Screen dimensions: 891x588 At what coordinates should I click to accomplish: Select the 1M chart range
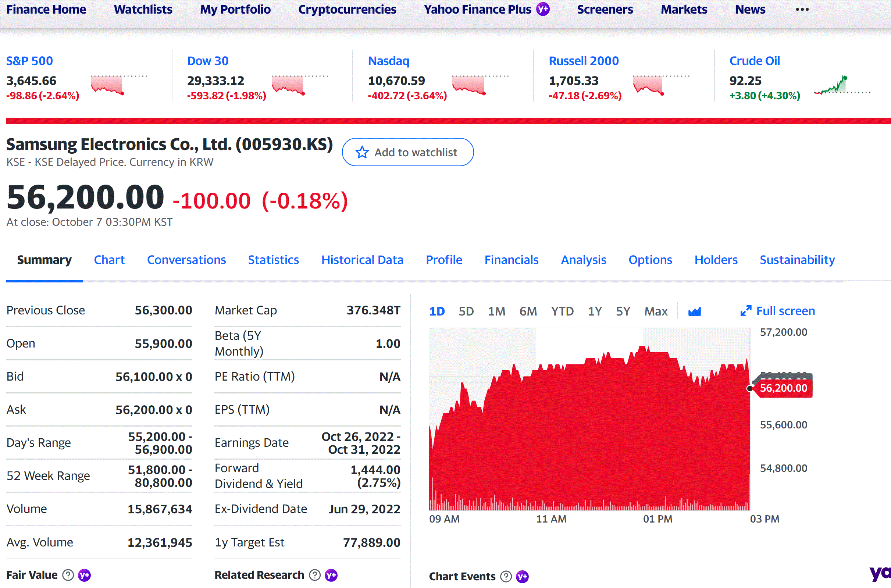[x=496, y=311]
